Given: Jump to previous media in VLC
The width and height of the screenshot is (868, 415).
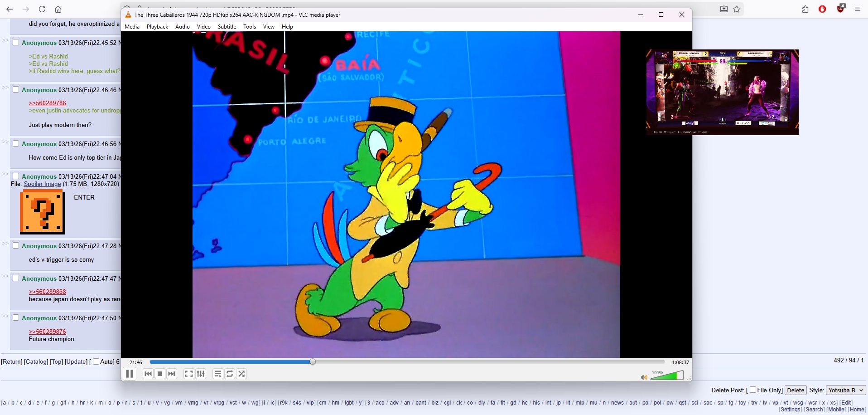Looking at the screenshot, I should point(148,374).
